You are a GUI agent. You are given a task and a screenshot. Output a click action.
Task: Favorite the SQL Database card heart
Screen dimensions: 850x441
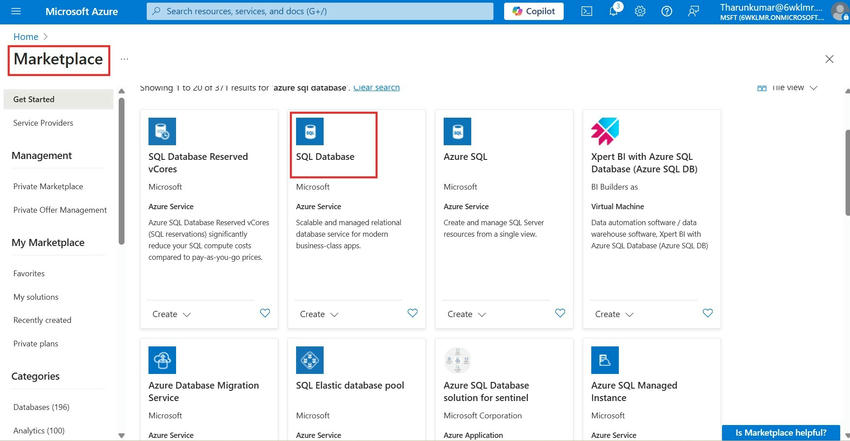click(x=413, y=313)
